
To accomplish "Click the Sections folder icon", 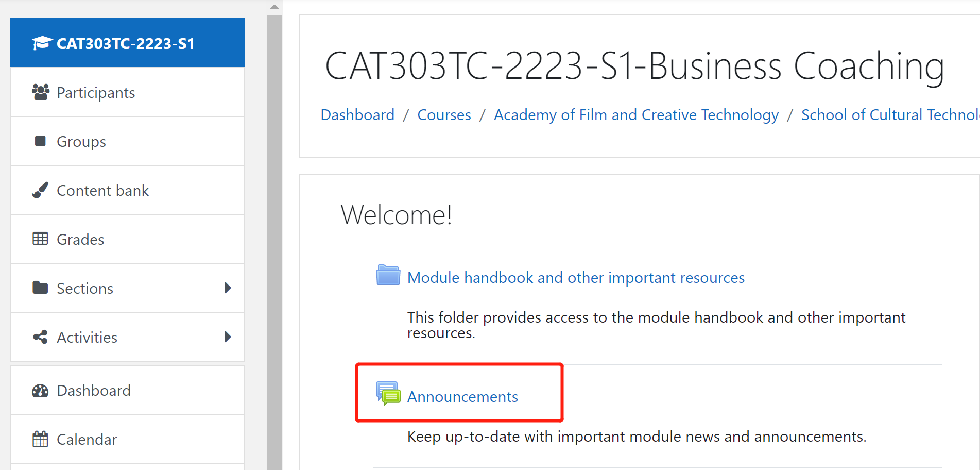I will point(40,288).
